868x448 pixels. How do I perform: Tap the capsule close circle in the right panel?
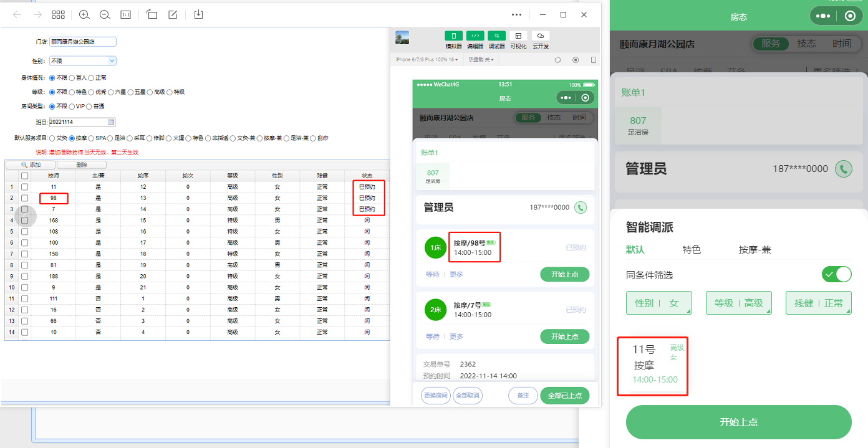[850, 16]
